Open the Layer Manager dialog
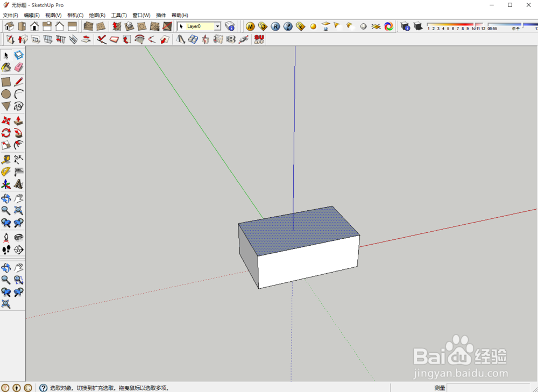The image size is (538, 392). tap(230, 26)
